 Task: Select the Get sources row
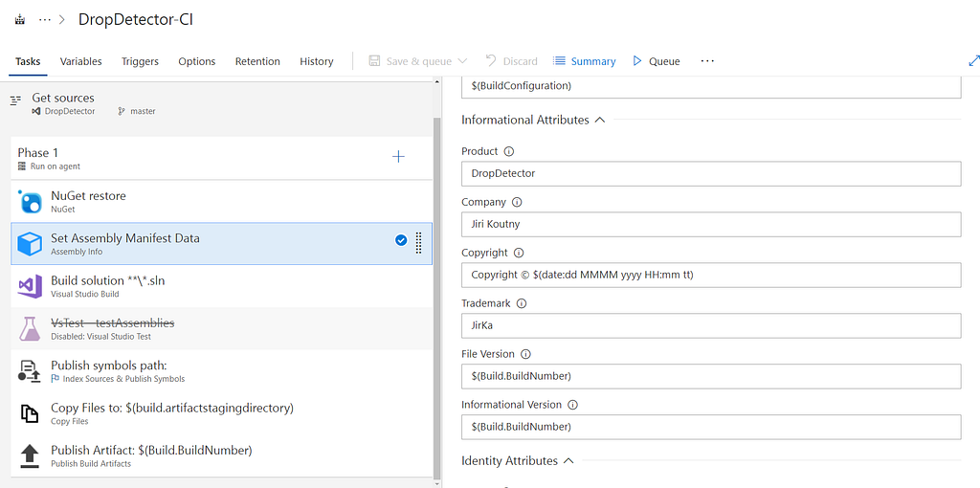(x=217, y=103)
